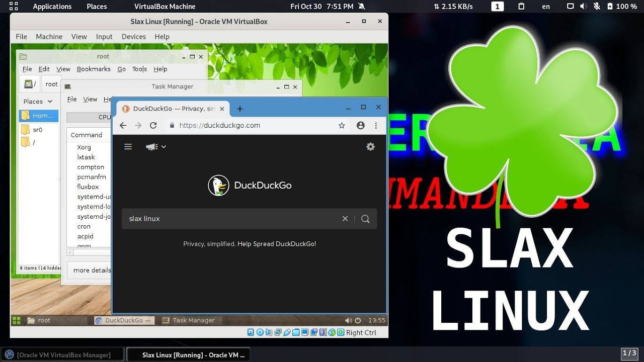Click the keyboard capture arrow icon
This screenshot has height=362, width=644.
tap(341, 332)
